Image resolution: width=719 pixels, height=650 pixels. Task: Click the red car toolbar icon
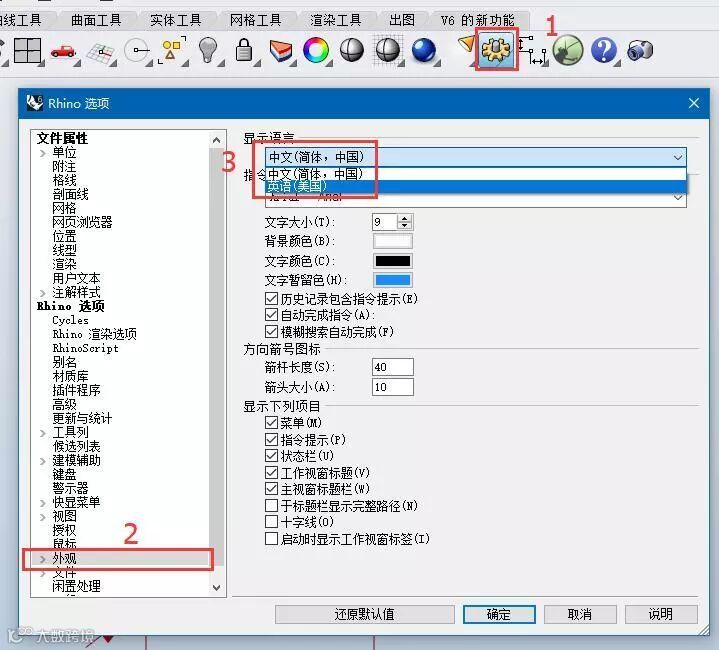64,51
